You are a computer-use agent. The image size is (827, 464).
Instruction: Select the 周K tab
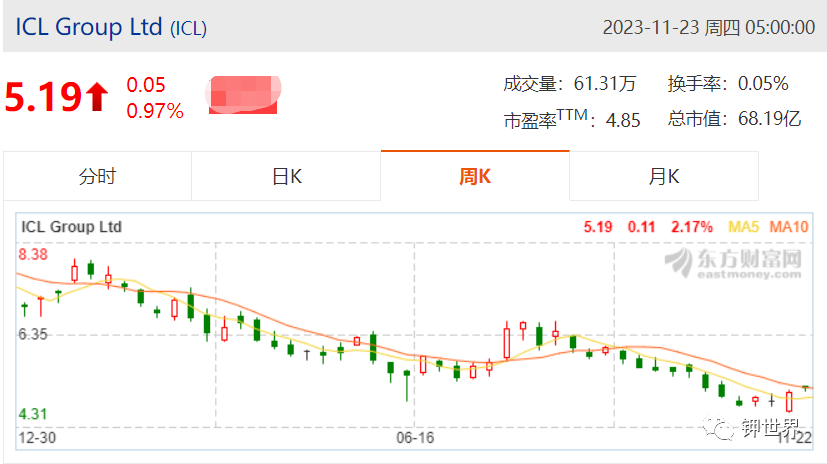(475, 176)
